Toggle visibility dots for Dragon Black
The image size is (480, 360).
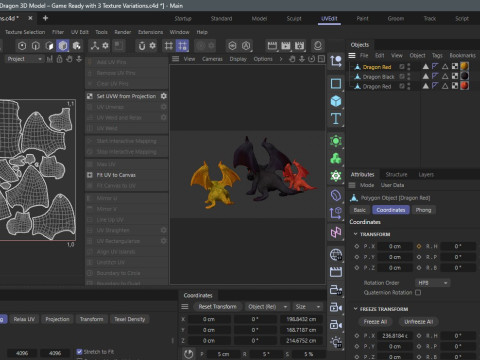click(409, 77)
